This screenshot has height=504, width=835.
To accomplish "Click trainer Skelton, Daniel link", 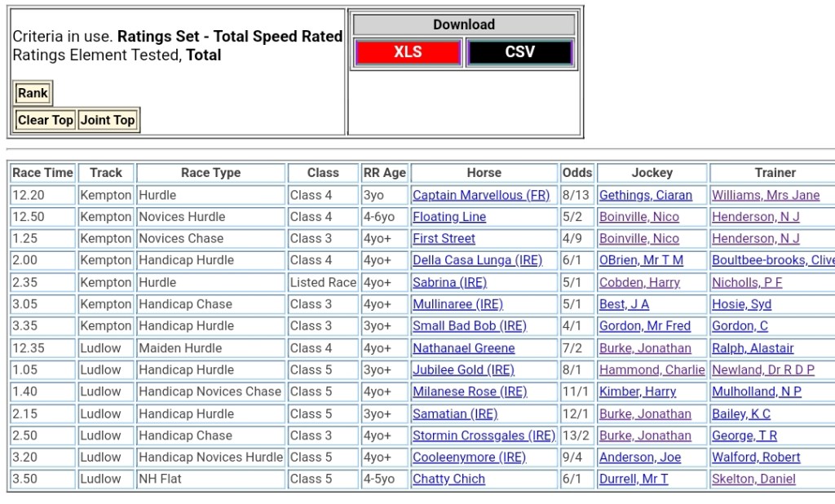I will coord(753,479).
